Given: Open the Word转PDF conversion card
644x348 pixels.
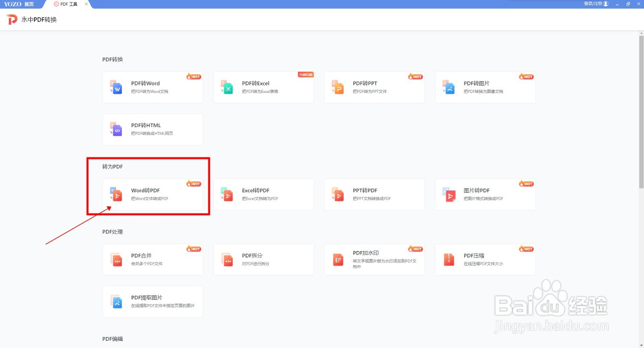Looking at the screenshot, I should click(x=153, y=194).
